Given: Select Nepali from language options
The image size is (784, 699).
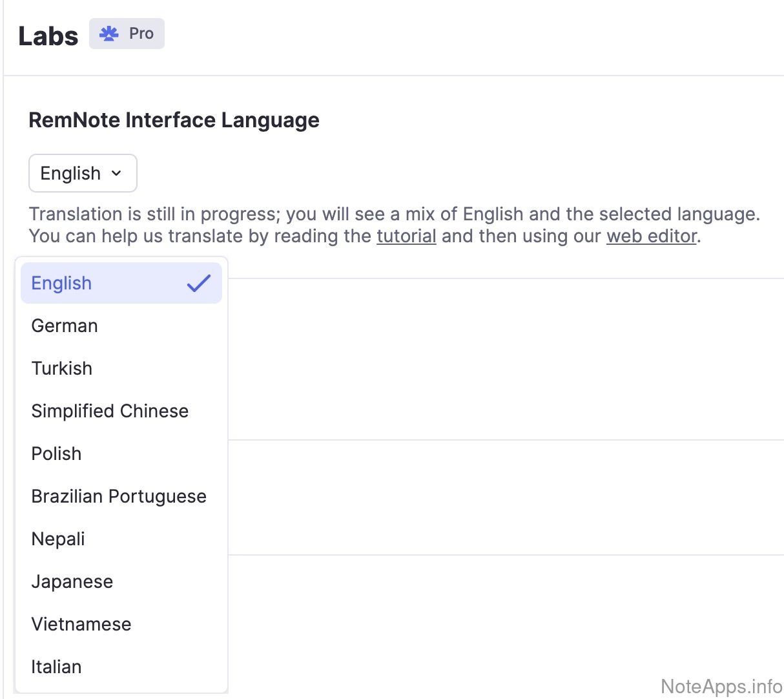Looking at the screenshot, I should [58, 539].
